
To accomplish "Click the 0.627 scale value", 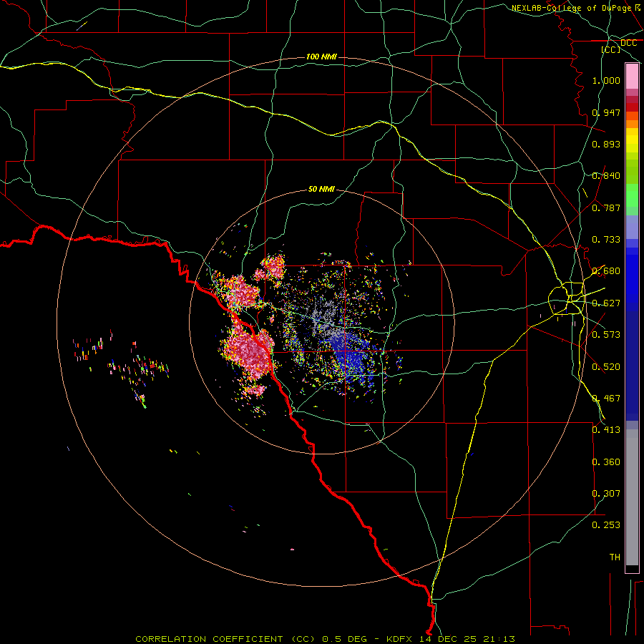I will [606, 303].
